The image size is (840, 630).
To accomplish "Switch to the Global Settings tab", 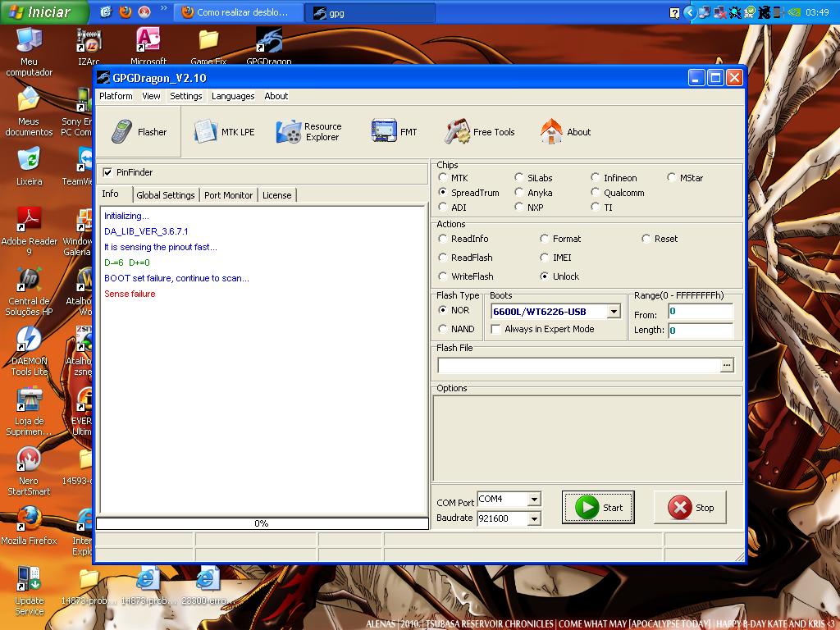I will click(166, 195).
